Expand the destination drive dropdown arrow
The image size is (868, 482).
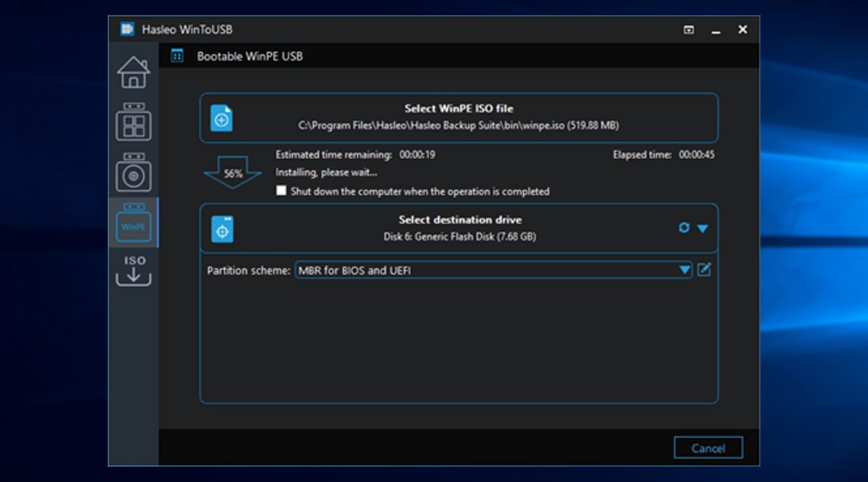[702, 228]
